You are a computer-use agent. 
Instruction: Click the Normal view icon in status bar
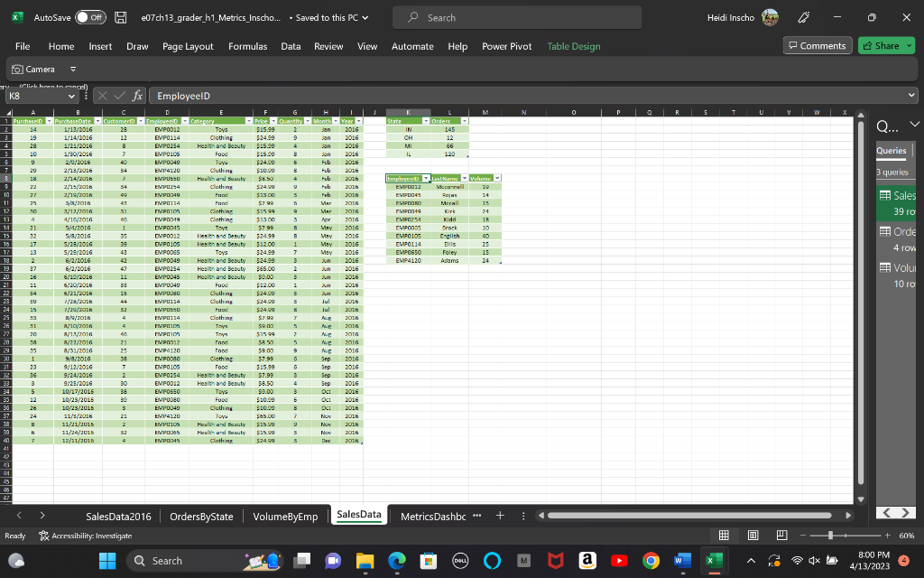click(723, 535)
